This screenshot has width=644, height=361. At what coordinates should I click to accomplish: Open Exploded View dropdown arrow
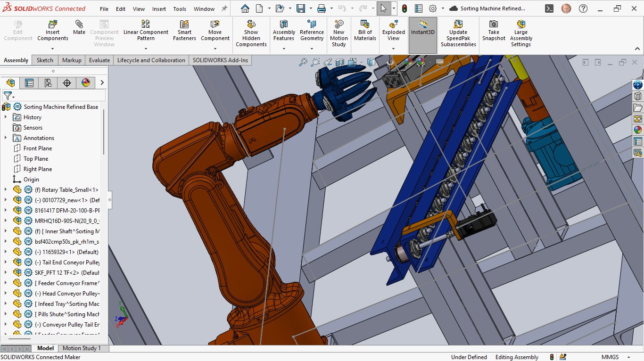[394, 49]
